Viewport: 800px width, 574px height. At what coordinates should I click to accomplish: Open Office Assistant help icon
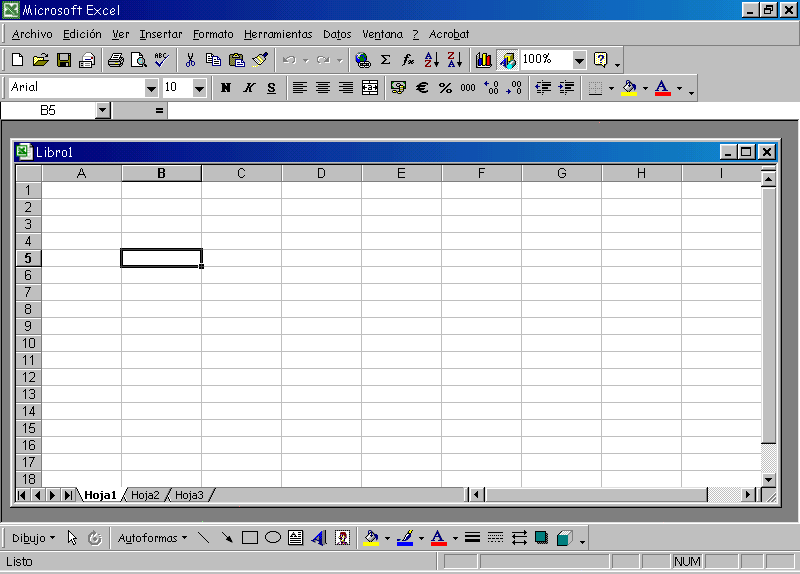[x=601, y=60]
